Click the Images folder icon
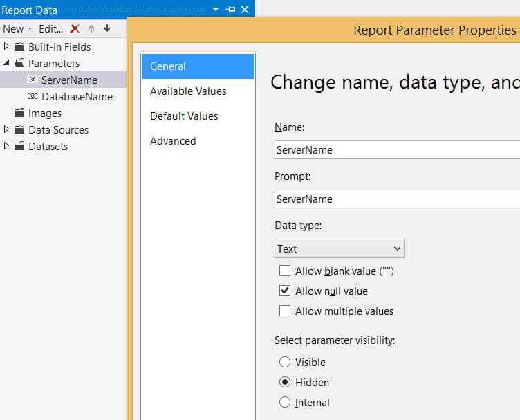 pyautogui.click(x=19, y=113)
